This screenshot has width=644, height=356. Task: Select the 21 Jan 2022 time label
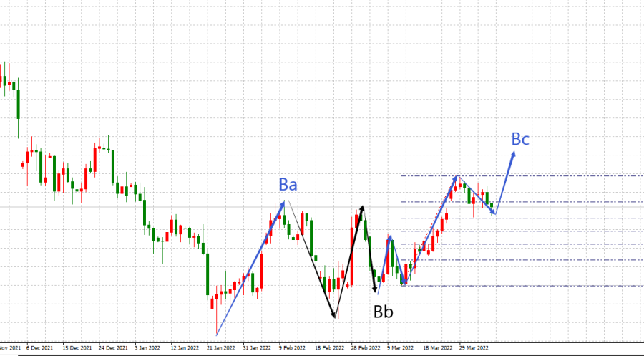[221, 348]
